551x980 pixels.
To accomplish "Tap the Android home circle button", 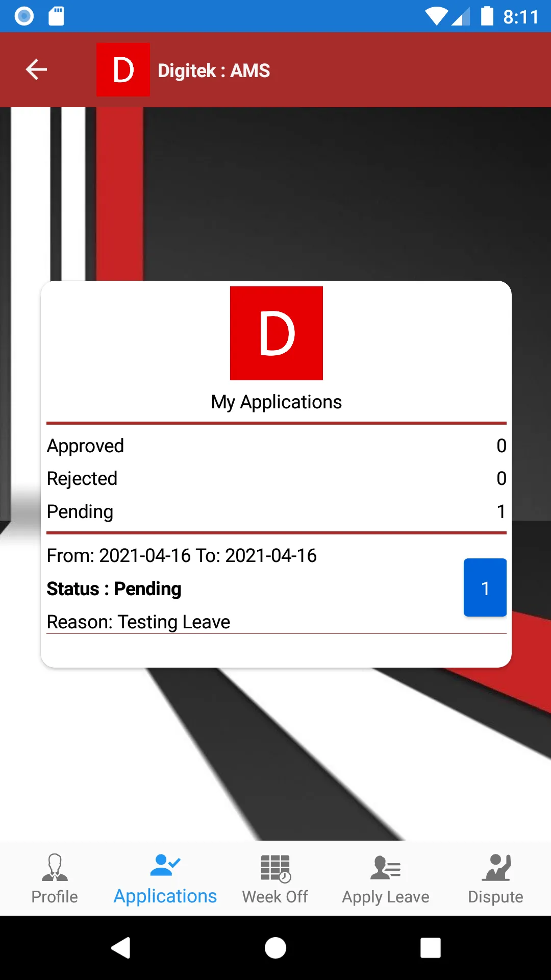I will (x=275, y=948).
